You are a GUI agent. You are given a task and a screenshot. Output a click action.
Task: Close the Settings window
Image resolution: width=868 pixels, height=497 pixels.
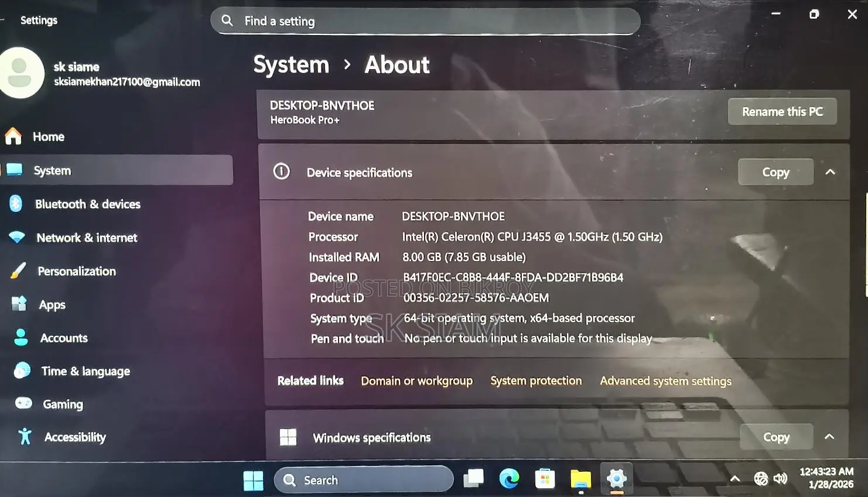(852, 14)
